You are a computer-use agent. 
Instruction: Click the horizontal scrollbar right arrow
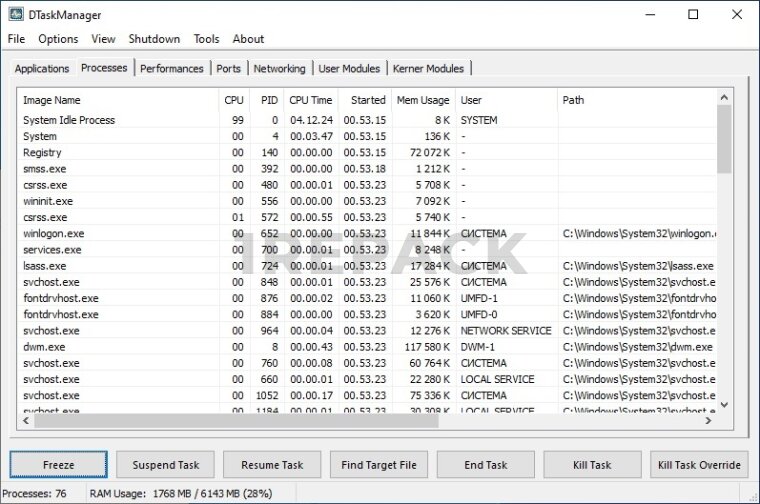coord(709,421)
